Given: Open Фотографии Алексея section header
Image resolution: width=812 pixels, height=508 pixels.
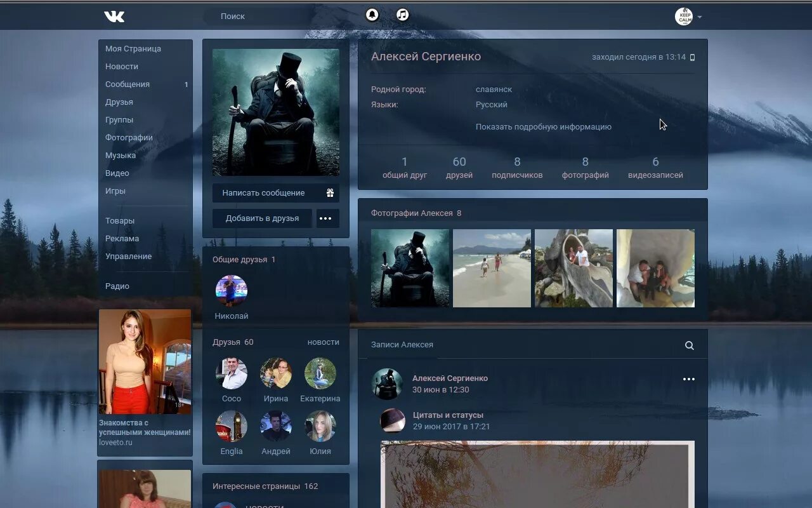Looking at the screenshot, I should click(x=416, y=213).
